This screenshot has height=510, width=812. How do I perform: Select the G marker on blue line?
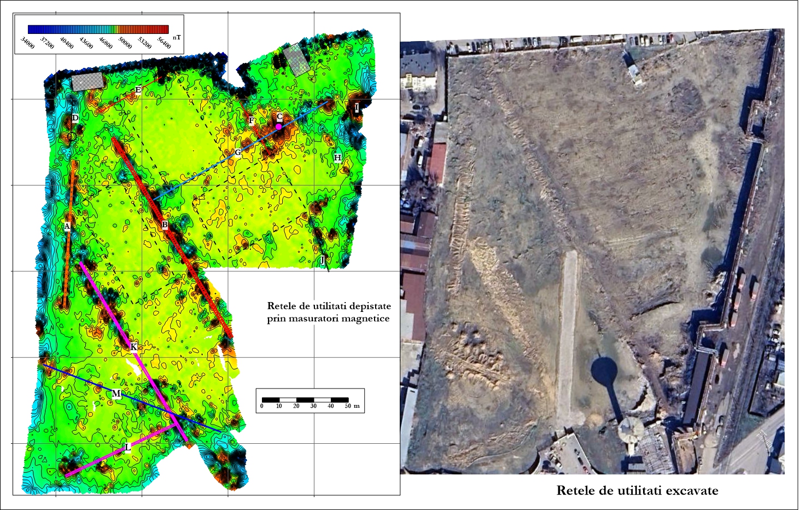coord(237,152)
